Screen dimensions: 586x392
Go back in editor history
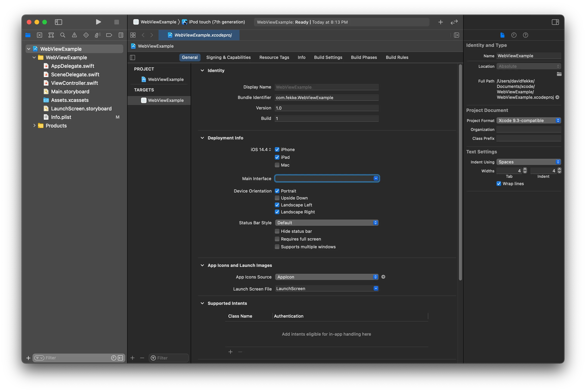tap(143, 35)
